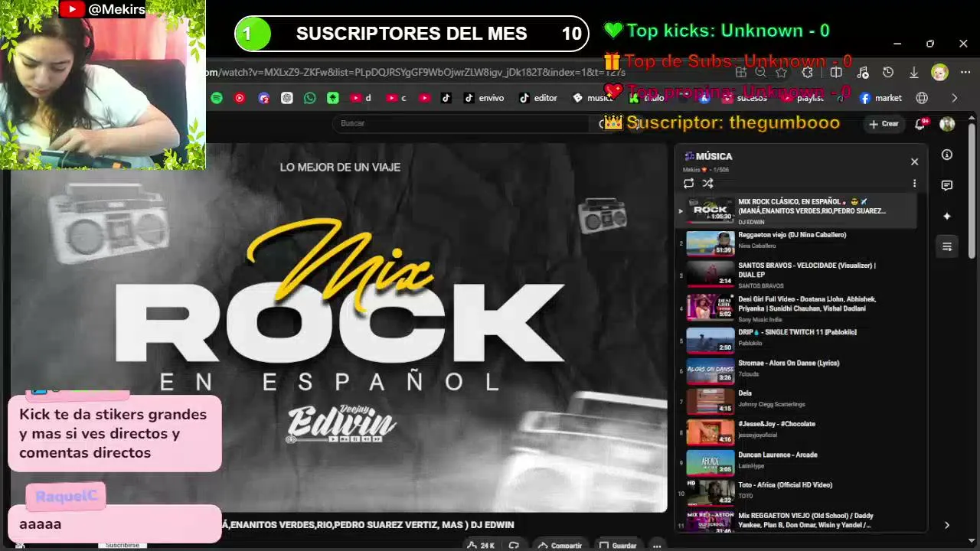
Task: Open the 'editor' TikTok bookmark
Action: point(538,98)
